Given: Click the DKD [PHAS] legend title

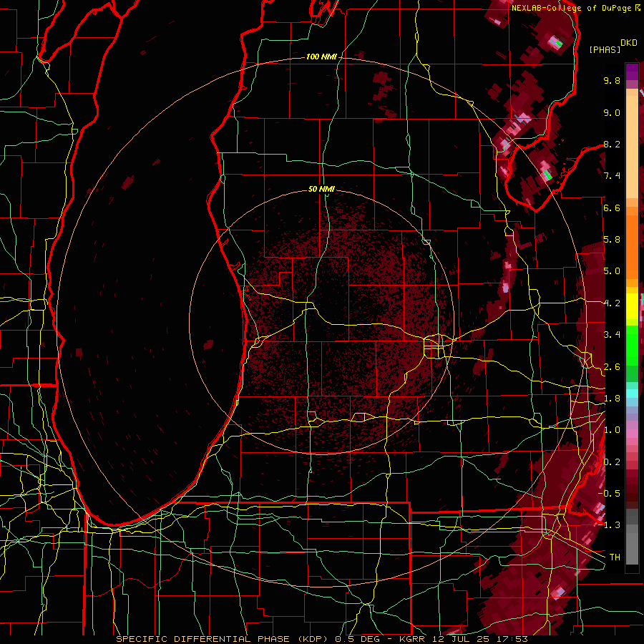Looking at the screenshot, I should [x=613, y=46].
